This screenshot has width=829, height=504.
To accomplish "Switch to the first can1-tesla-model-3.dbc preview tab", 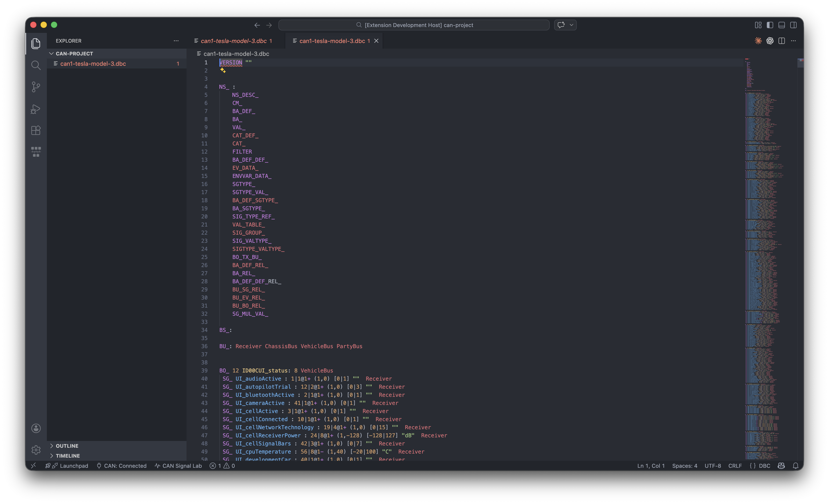I will [x=233, y=41].
